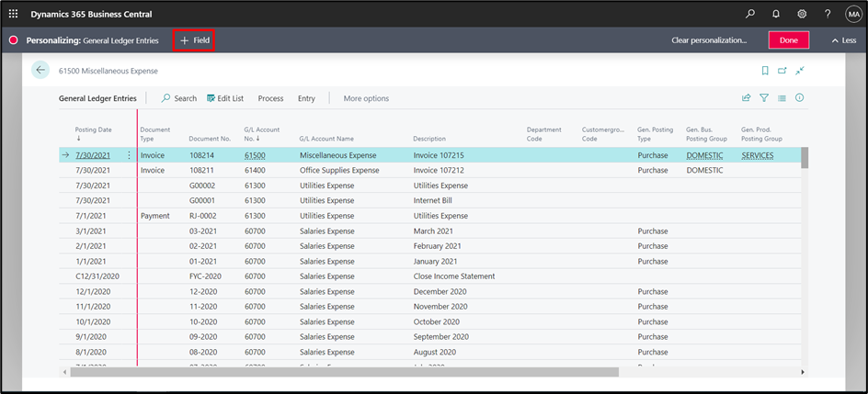The image size is (868, 394).
Task: Click Department Code column header
Action: pyautogui.click(x=544, y=134)
